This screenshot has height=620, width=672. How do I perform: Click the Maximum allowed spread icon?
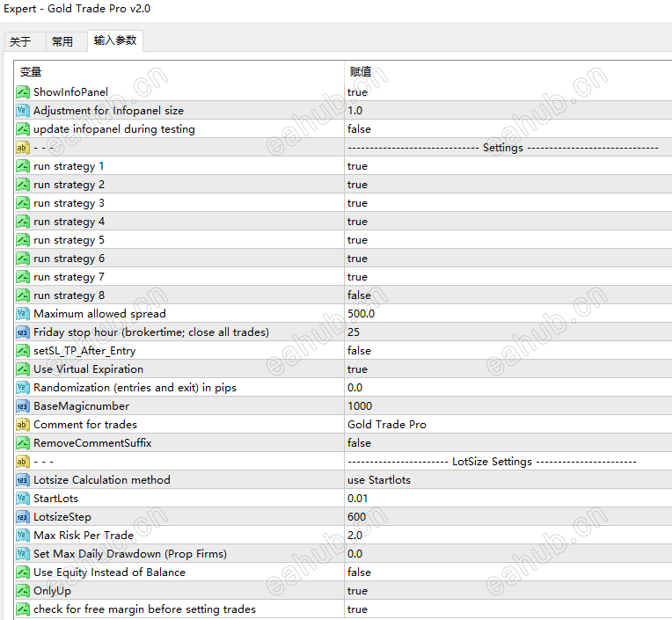23,314
